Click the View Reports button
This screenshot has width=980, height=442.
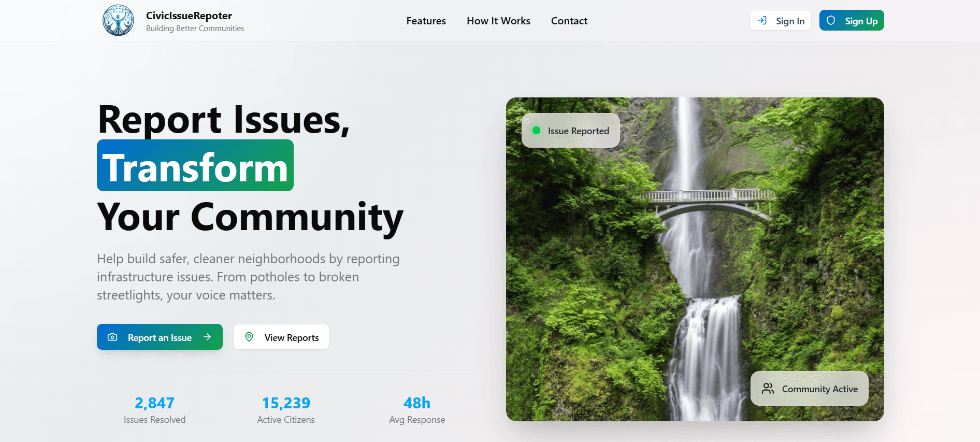point(281,337)
